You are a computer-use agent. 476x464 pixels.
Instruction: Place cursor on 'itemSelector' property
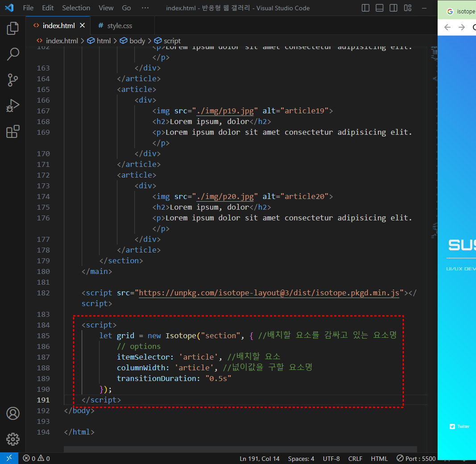[143, 357]
